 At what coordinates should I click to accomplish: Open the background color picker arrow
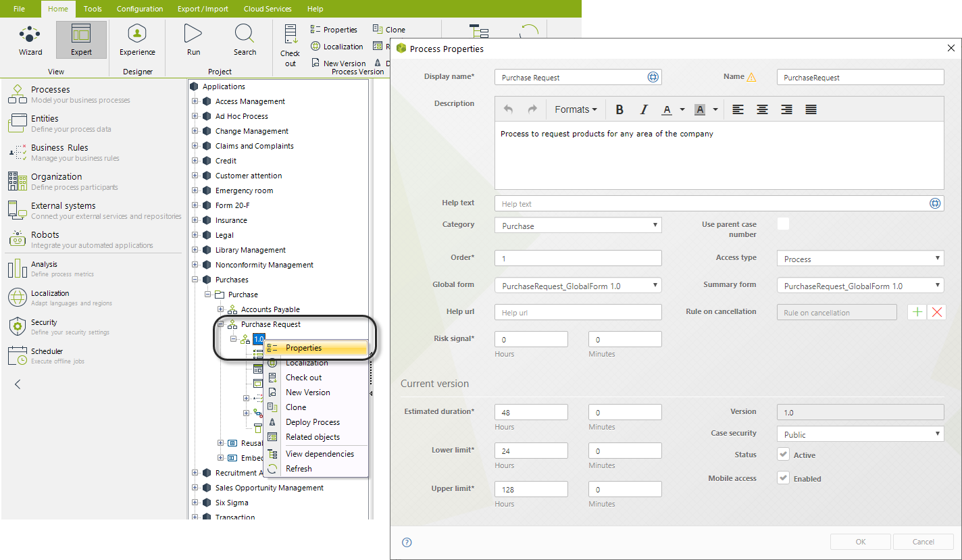(715, 109)
